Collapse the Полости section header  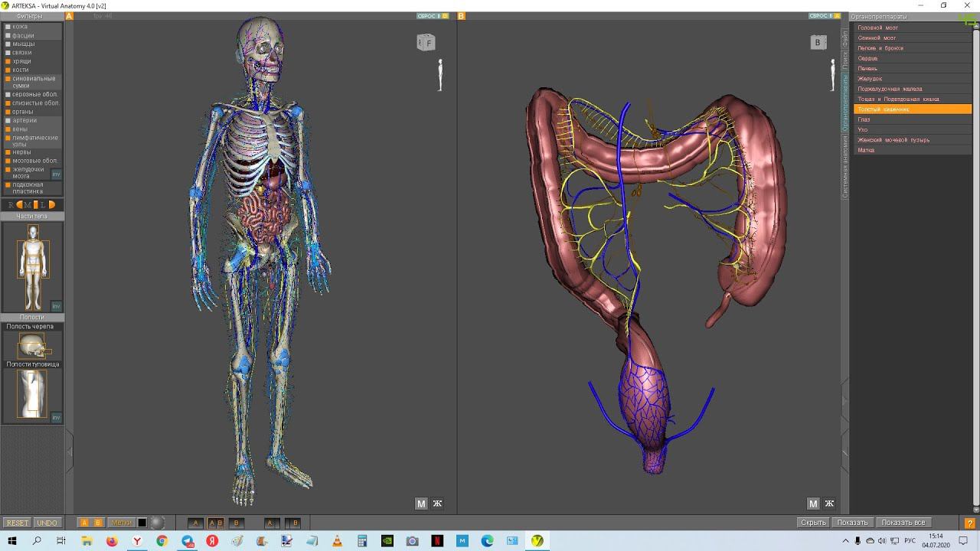coord(31,317)
